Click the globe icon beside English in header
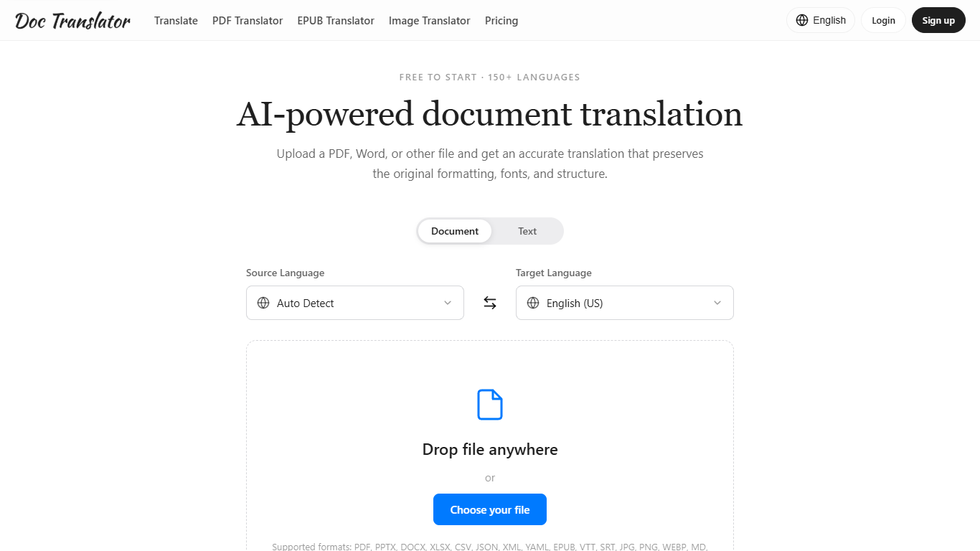The image size is (980, 551). pyautogui.click(x=802, y=20)
